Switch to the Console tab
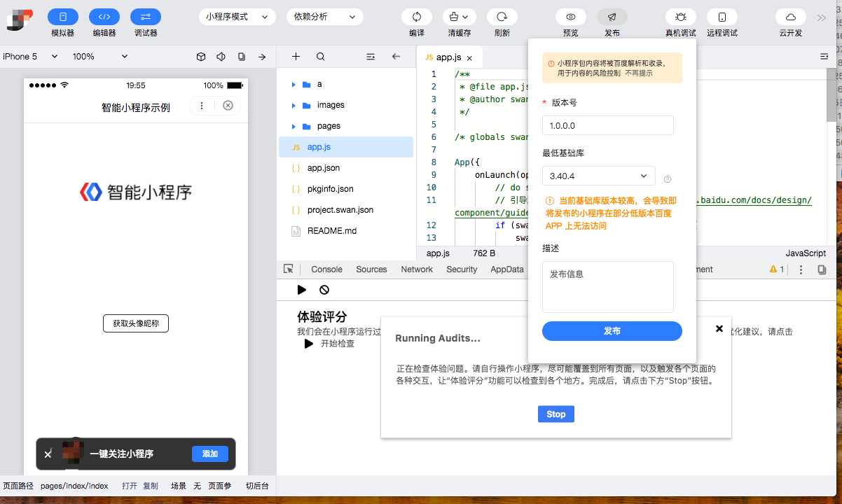842x504 pixels. pos(326,269)
